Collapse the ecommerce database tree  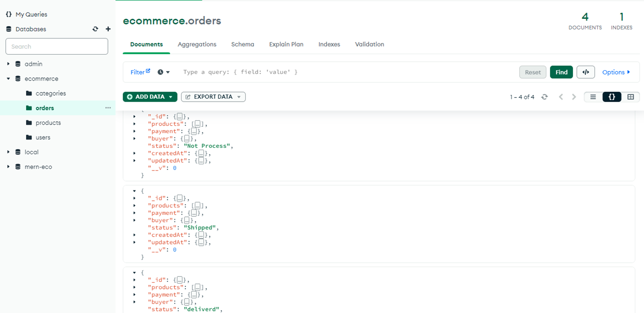8,79
